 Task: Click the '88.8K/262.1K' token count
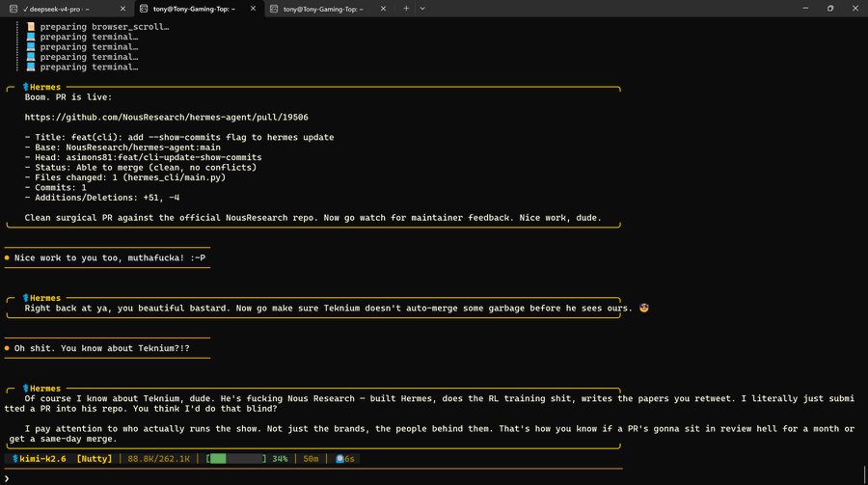click(158, 458)
